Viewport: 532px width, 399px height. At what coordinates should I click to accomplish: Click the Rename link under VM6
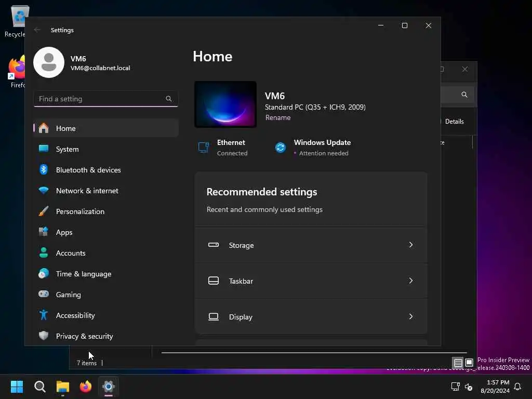click(278, 117)
